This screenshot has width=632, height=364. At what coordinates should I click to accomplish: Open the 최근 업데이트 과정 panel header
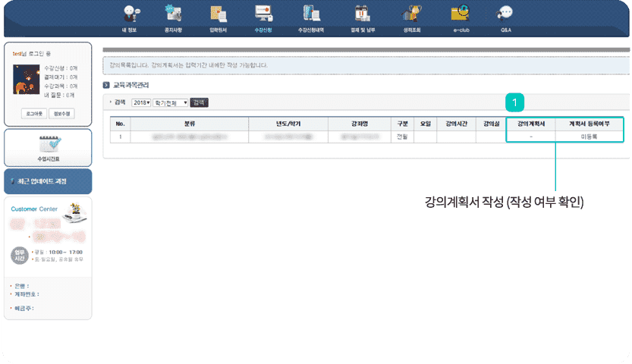pyautogui.click(x=48, y=181)
